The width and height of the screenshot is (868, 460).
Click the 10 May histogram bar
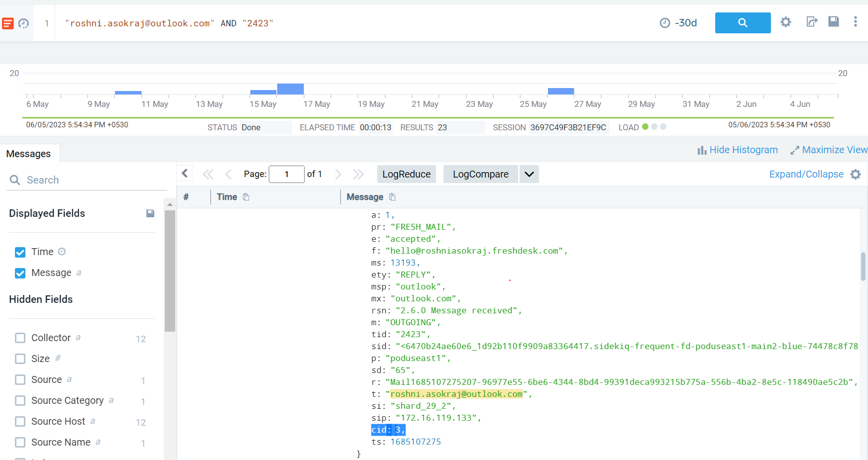[128, 92]
